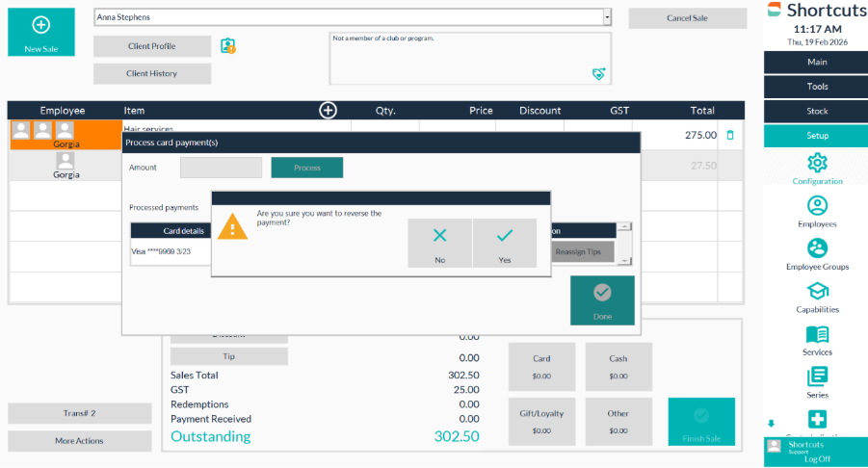Image resolution: width=868 pixels, height=468 pixels.
Task: Open the Services setup icon
Action: click(817, 334)
